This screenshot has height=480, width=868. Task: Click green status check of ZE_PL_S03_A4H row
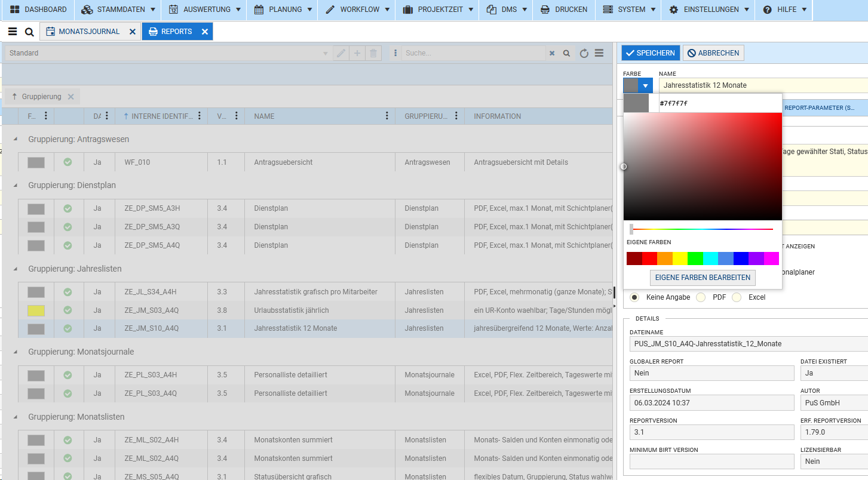(68, 375)
